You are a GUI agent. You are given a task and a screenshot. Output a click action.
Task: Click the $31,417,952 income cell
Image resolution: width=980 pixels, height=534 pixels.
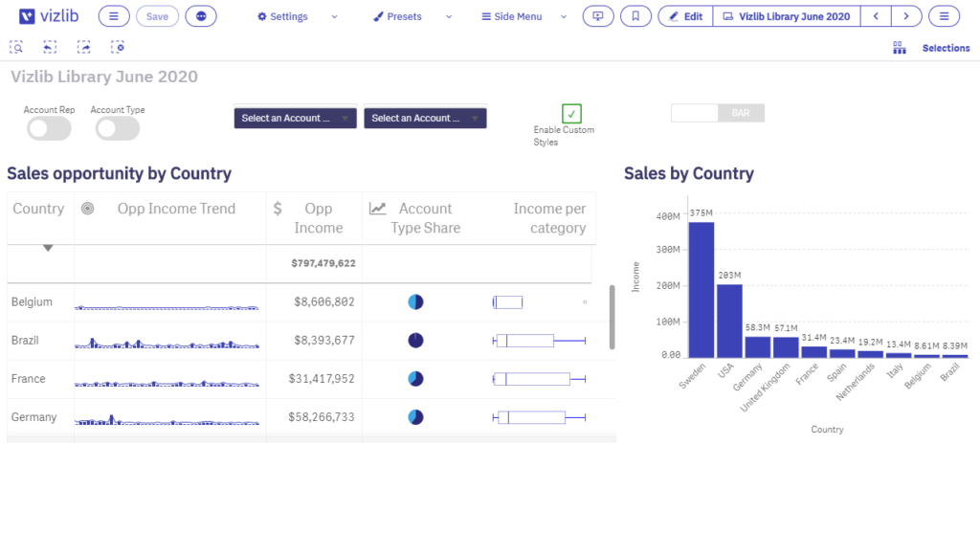click(x=322, y=379)
